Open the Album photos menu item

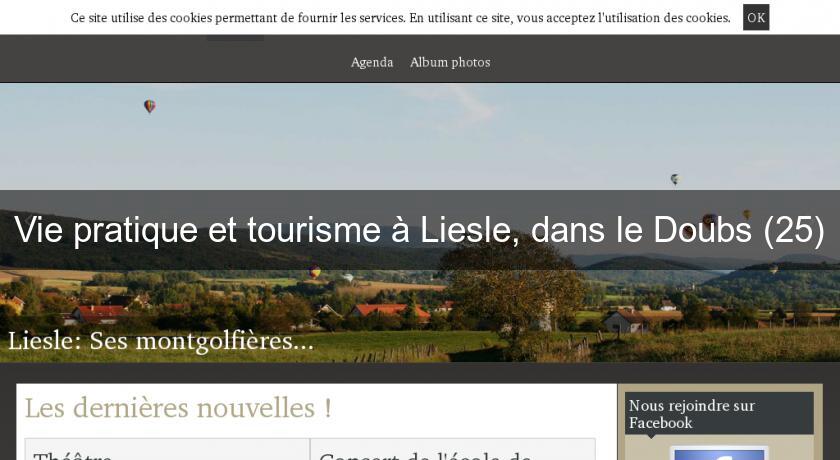(x=450, y=62)
